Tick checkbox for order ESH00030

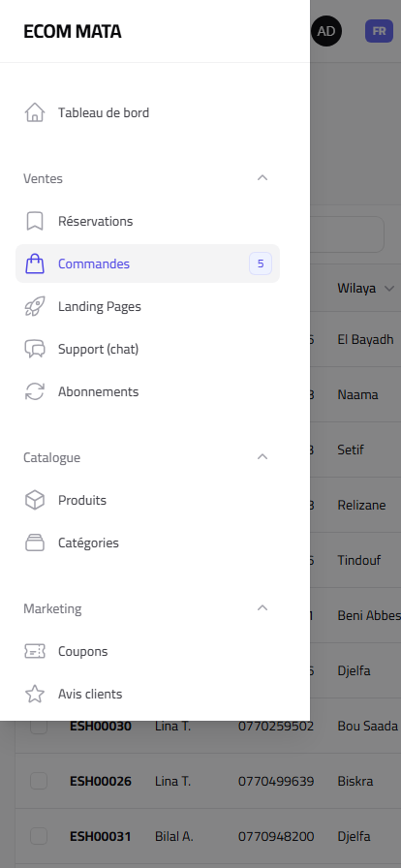(x=38, y=726)
